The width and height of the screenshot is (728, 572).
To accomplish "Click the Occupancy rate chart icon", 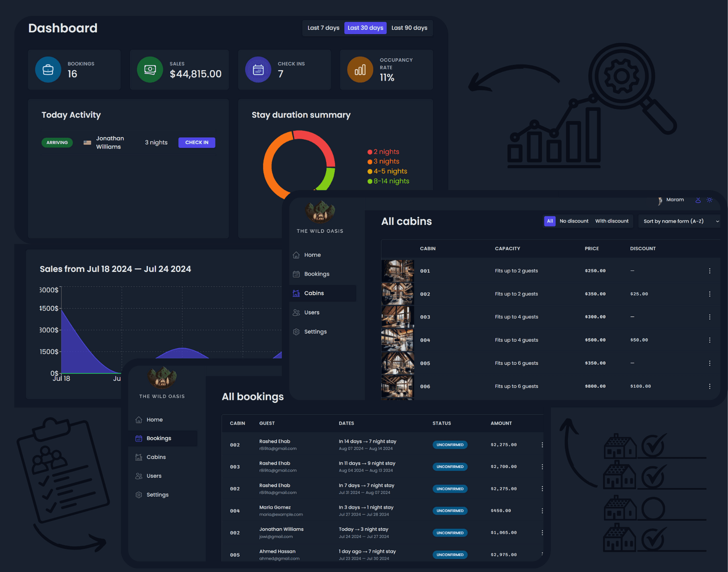I will [360, 70].
